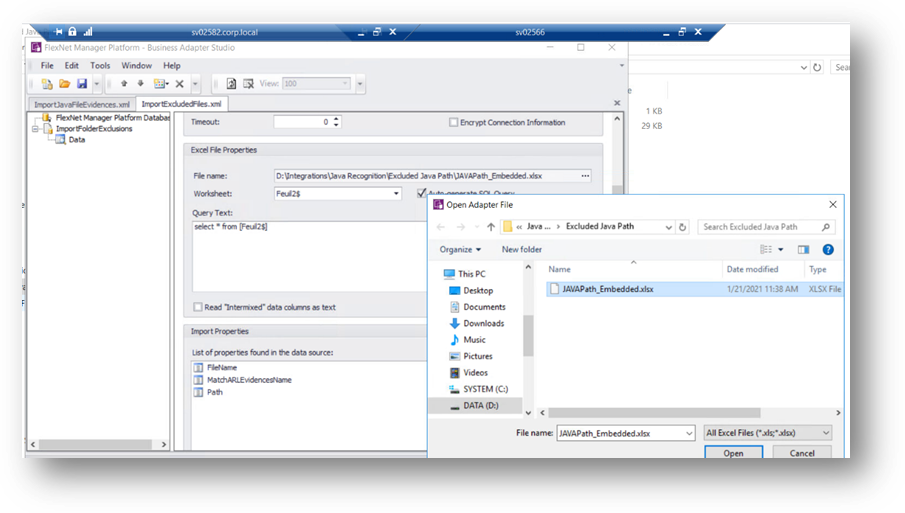905x513 pixels.
Task: Switch to ImportJavaFileEvidences.xml tab
Action: pos(81,104)
